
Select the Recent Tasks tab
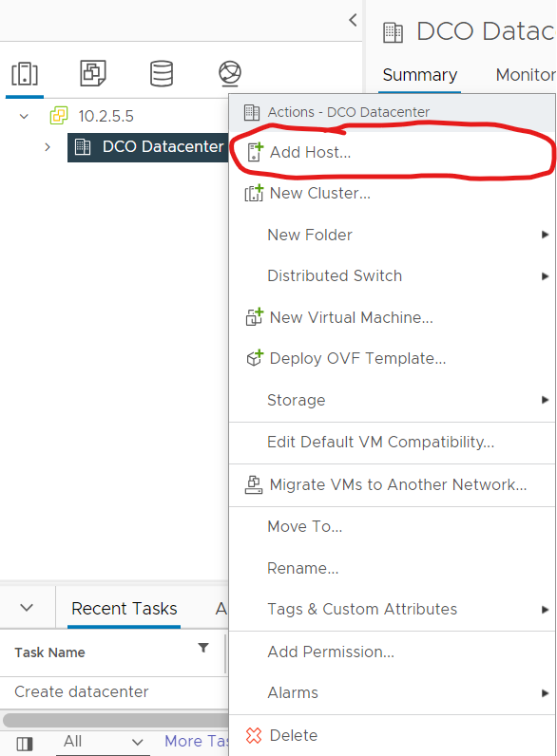(125, 609)
